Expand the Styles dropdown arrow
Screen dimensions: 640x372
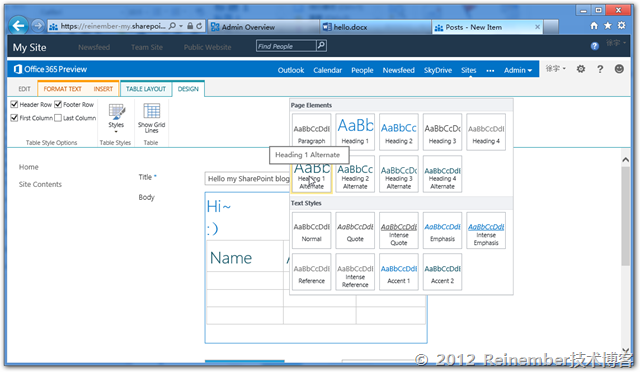pyautogui.click(x=116, y=131)
